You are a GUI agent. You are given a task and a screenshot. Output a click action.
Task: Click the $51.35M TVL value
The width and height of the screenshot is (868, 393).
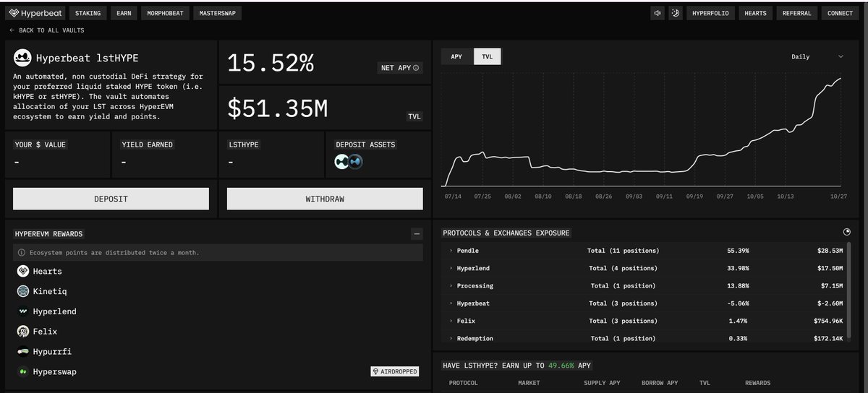278,108
